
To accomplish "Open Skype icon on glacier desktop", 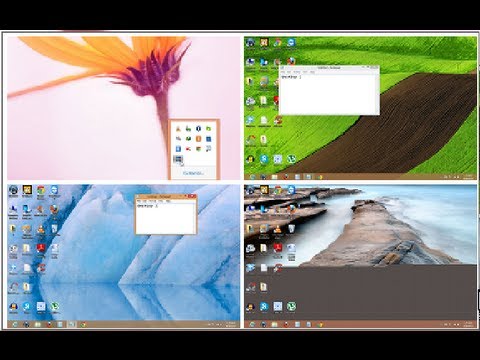I will click(27, 307).
